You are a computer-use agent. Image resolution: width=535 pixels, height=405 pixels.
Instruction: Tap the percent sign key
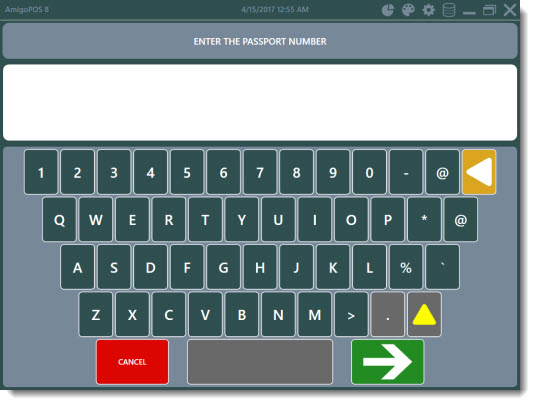[x=406, y=267]
